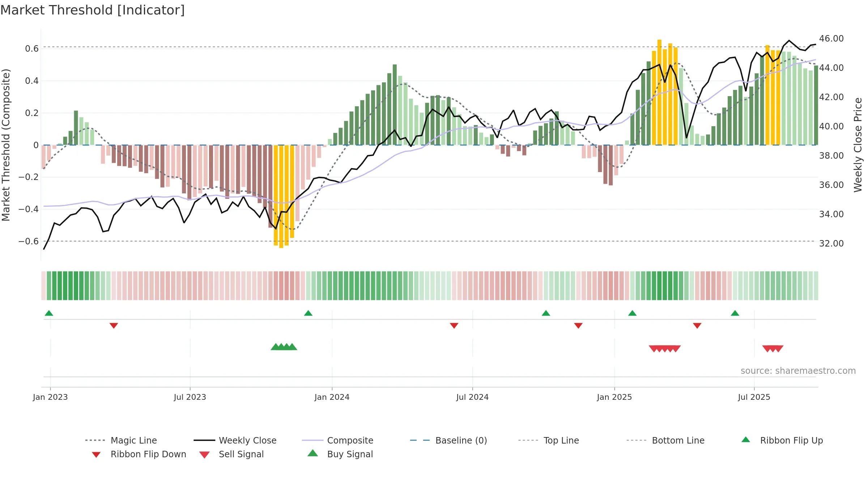868x488 pixels.
Task: Toggle the Composite legend entry
Action: (x=337, y=440)
